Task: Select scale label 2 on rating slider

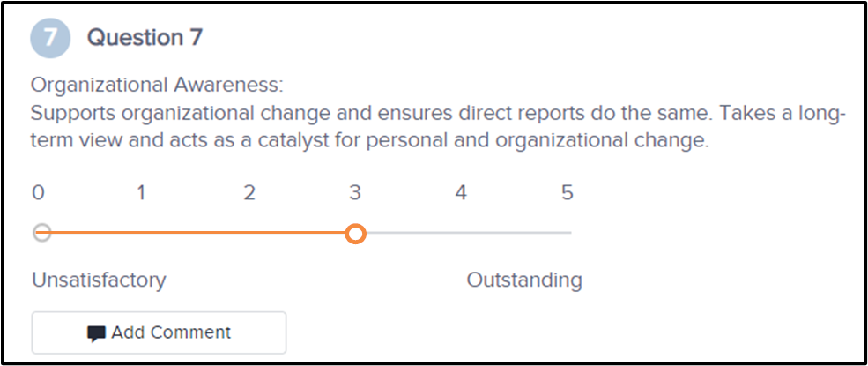Action: [249, 193]
